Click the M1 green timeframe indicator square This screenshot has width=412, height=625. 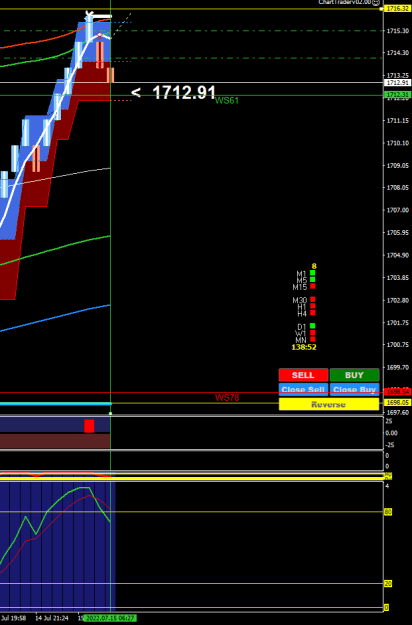[x=313, y=273]
